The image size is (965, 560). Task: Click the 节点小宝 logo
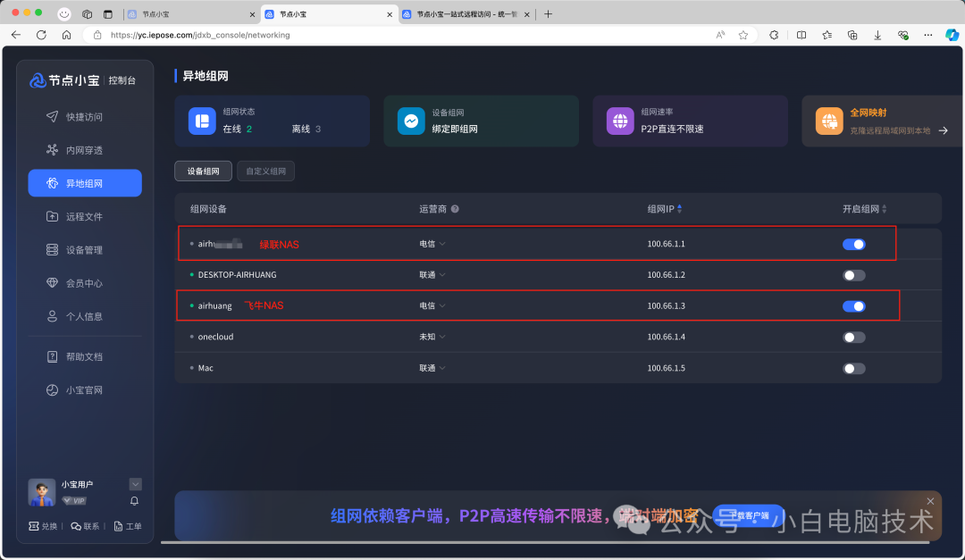[x=64, y=80]
